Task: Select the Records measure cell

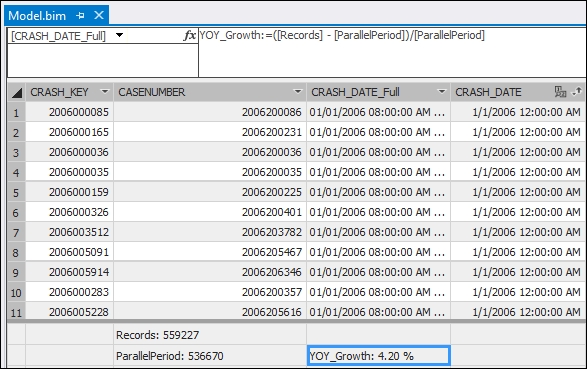Action: click(x=210, y=335)
